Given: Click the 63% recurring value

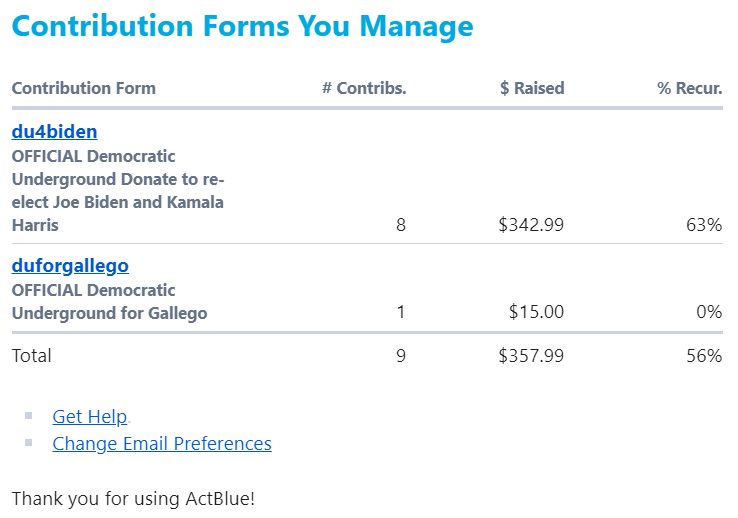Looking at the screenshot, I should (x=704, y=226).
